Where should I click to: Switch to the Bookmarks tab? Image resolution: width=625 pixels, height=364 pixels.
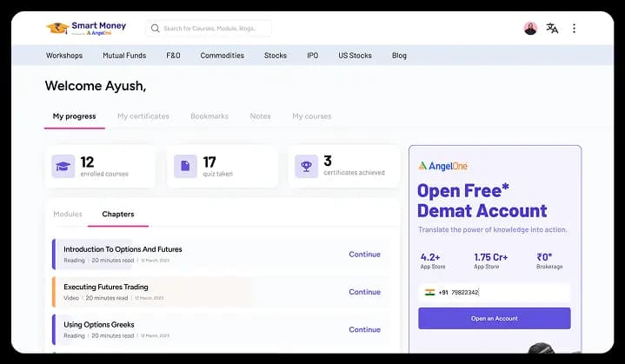point(209,116)
